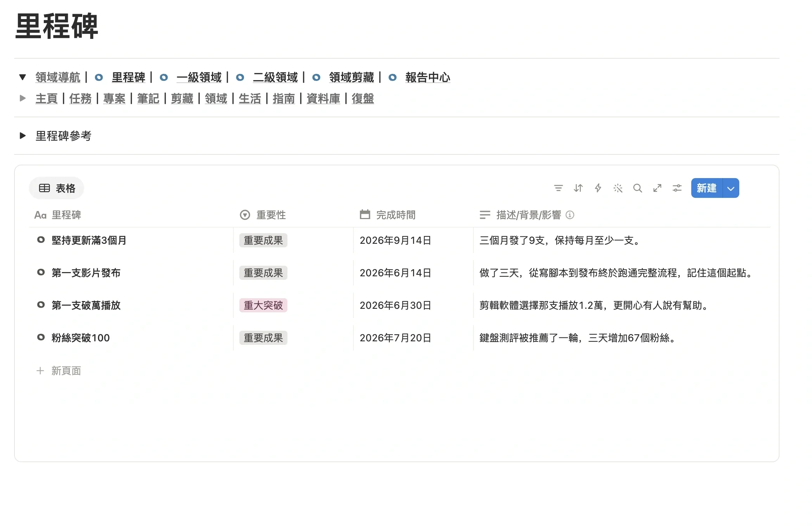Switch to the 表格 view tab
812x530 pixels.
coord(56,188)
